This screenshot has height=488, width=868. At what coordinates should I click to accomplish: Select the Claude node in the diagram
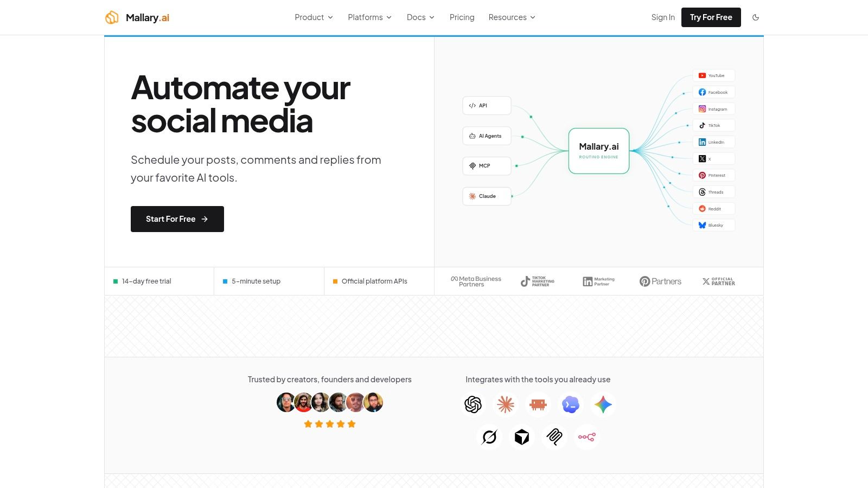coord(487,196)
